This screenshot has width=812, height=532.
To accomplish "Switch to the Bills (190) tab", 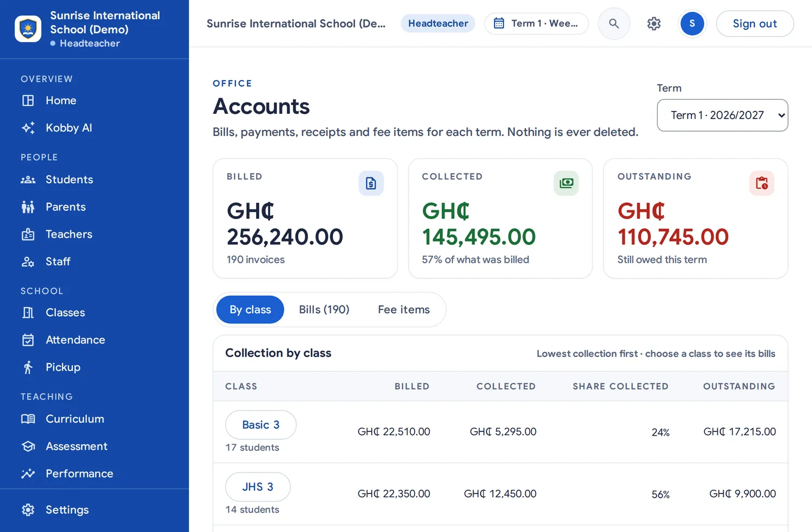I will pos(324,310).
